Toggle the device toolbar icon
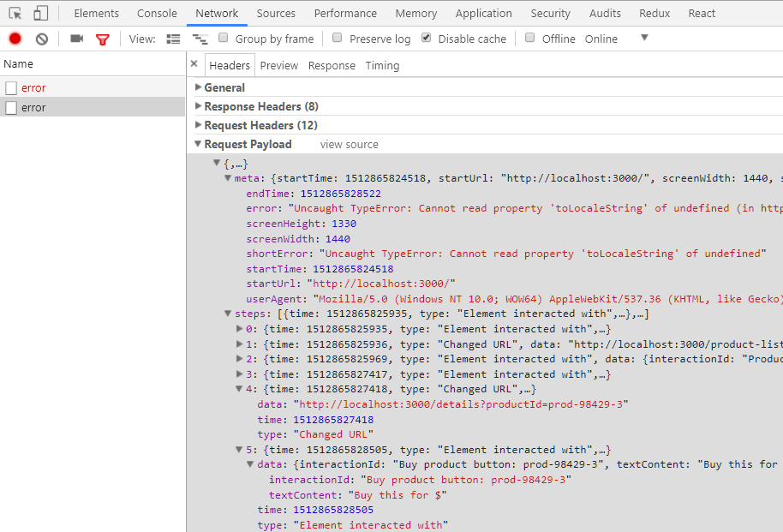The height and width of the screenshot is (532, 783). pos(40,13)
